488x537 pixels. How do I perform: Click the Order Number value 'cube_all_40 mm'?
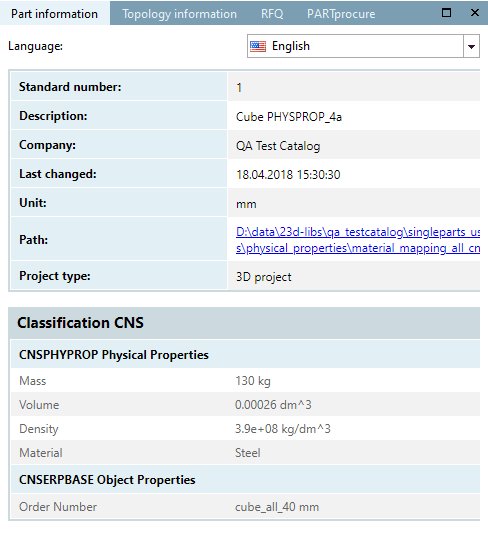[277, 507]
